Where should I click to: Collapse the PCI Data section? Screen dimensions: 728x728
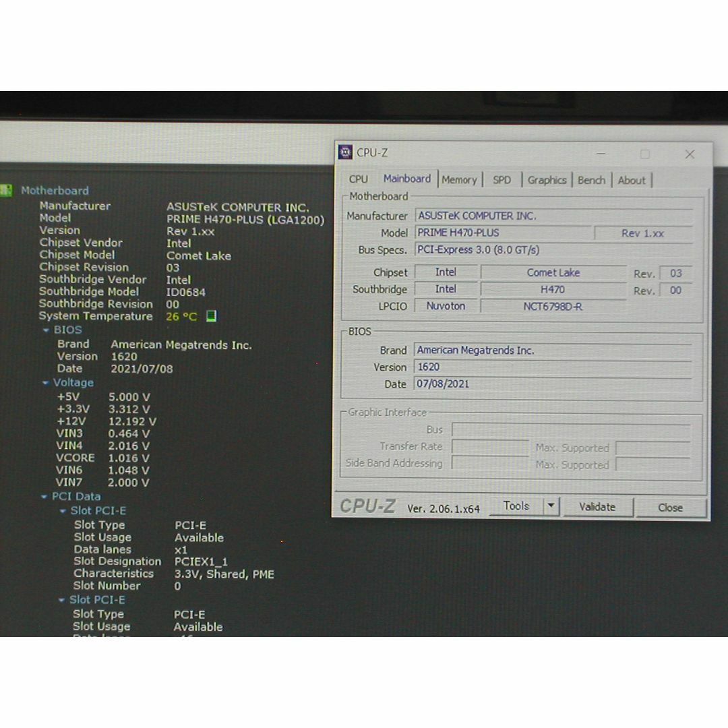(44, 497)
